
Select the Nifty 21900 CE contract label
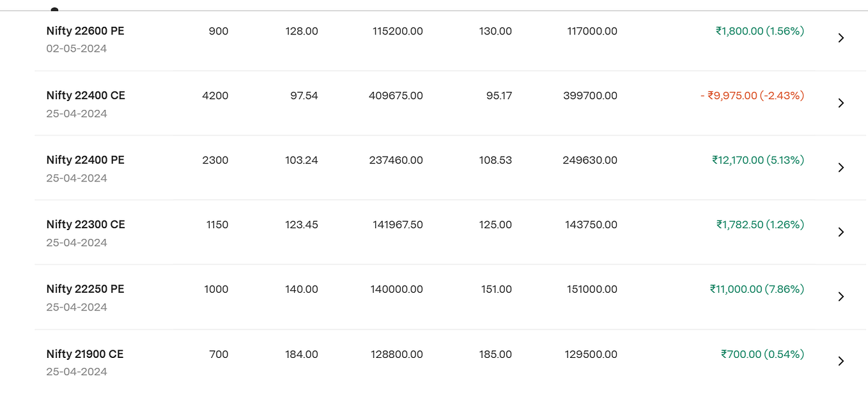click(x=86, y=353)
